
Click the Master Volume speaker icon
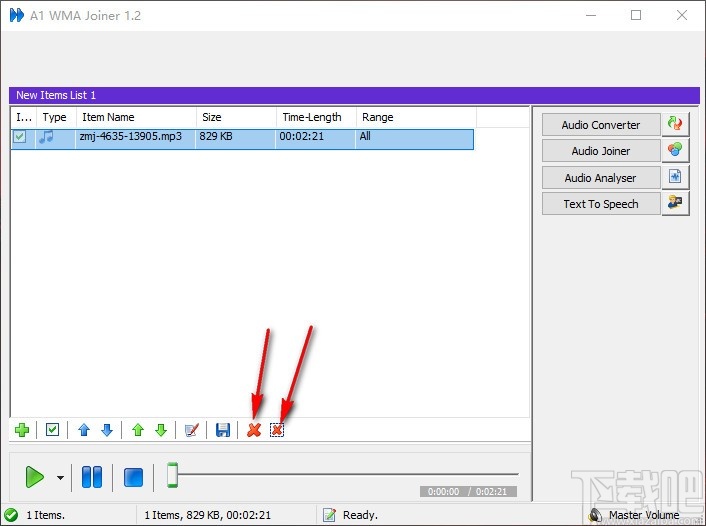(595, 515)
